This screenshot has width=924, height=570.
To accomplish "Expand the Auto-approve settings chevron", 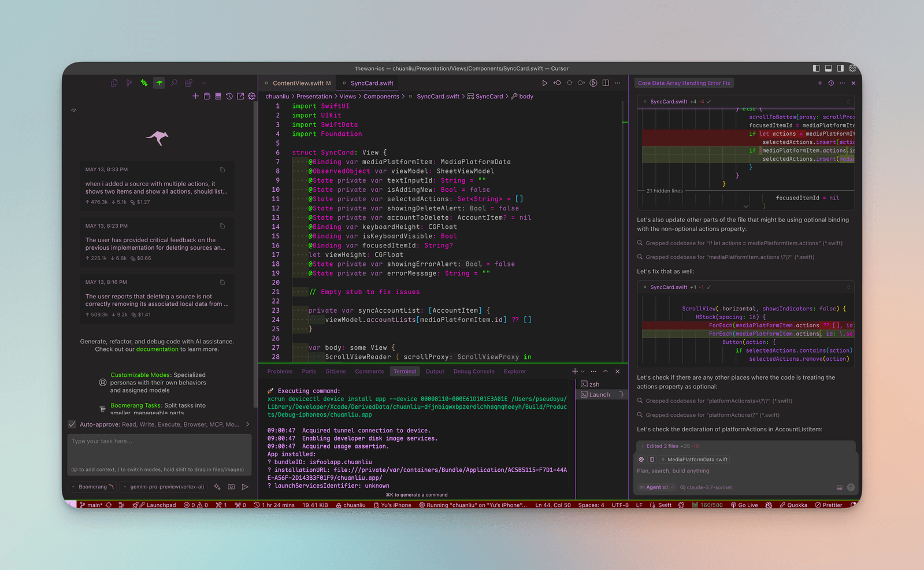I will [x=248, y=424].
